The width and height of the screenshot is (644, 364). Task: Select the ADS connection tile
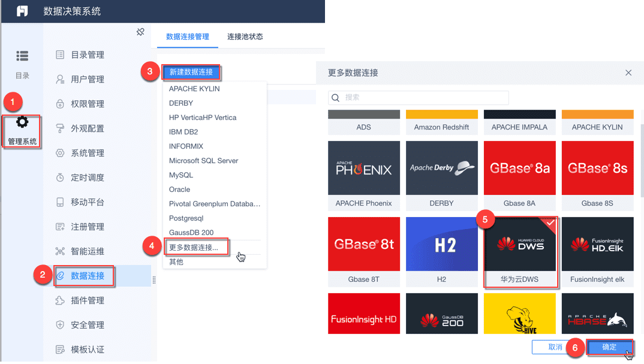click(364, 122)
